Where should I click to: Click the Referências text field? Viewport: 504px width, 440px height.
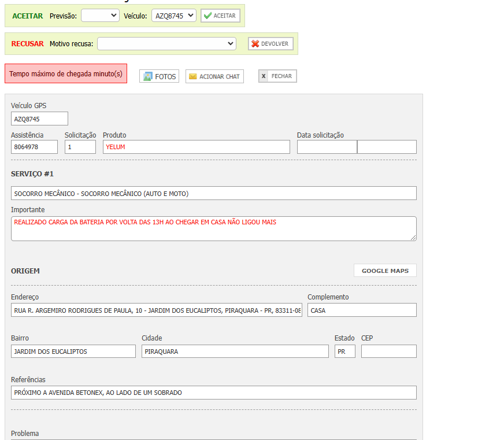(x=213, y=393)
